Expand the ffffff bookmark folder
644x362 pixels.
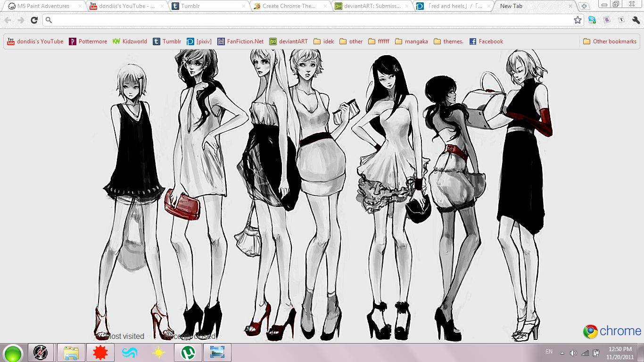[x=379, y=41]
